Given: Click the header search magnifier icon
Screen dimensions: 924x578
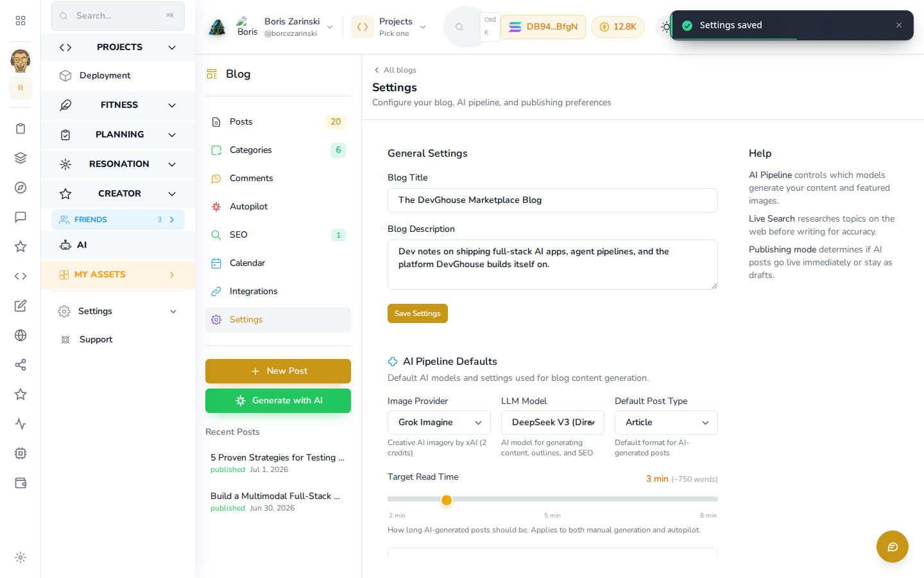Looking at the screenshot, I should pyautogui.click(x=459, y=27).
